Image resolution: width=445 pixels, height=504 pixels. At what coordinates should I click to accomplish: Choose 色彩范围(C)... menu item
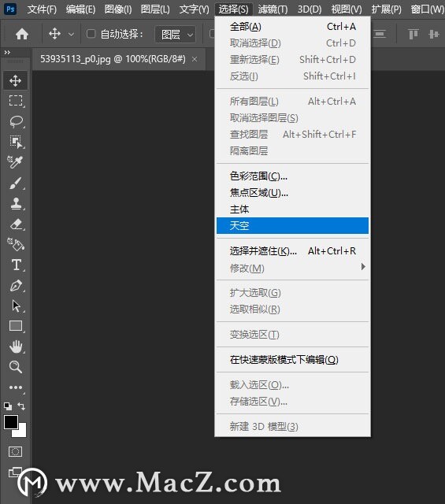(x=292, y=176)
